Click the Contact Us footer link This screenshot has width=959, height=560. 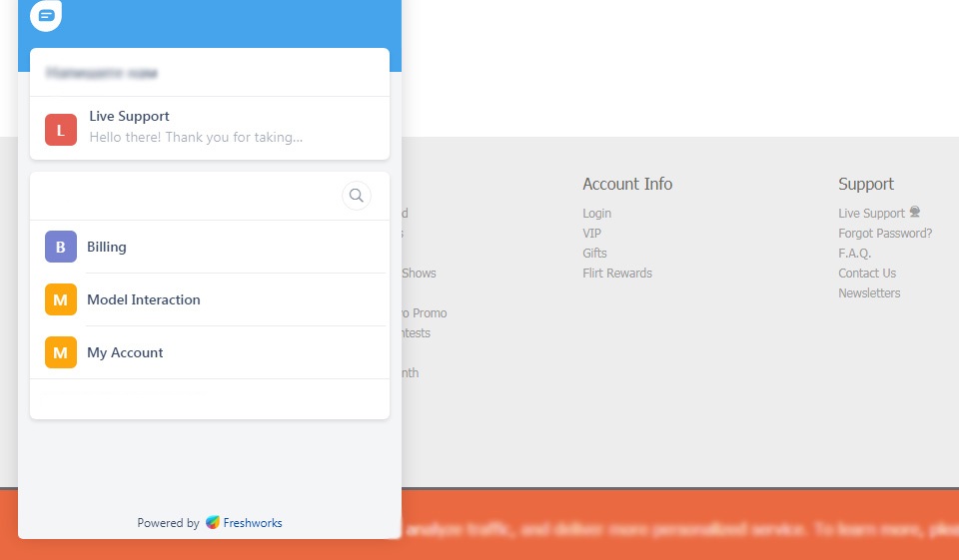867,274
